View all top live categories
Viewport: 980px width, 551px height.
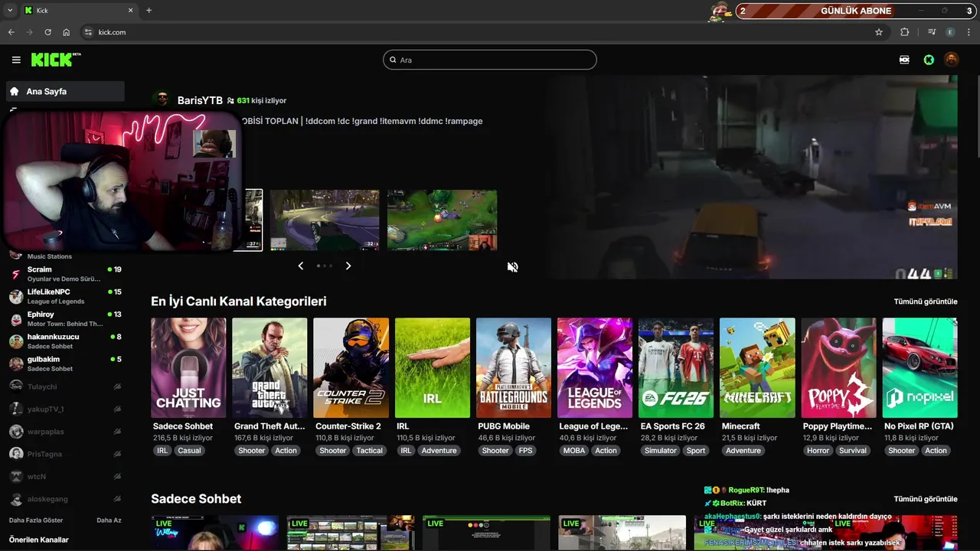[926, 302]
